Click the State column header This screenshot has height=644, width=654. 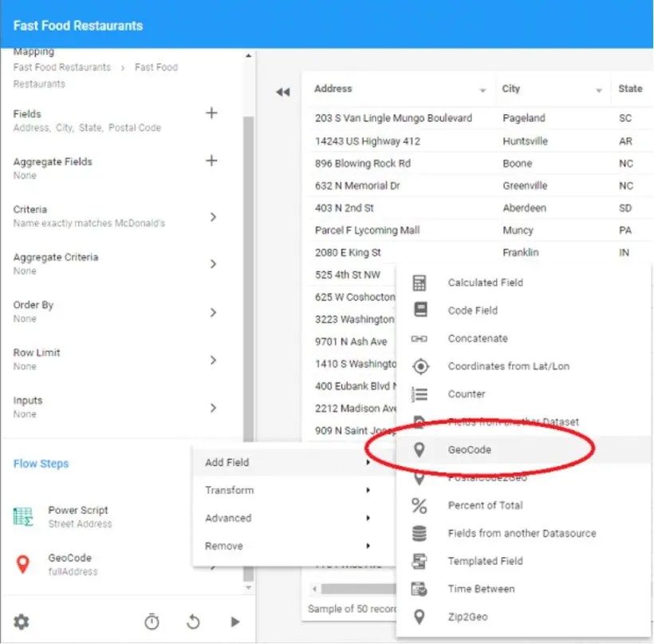630,89
